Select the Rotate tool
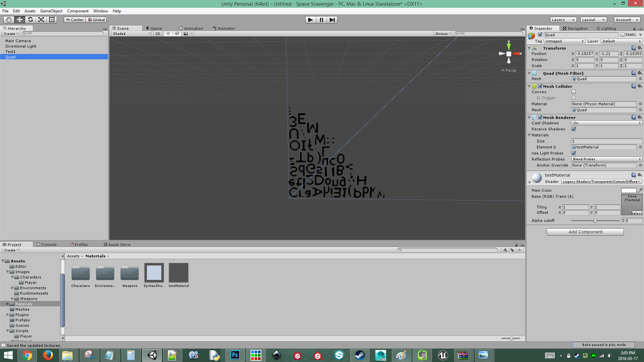Screen dimensions: 644x362 click(x=30, y=20)
